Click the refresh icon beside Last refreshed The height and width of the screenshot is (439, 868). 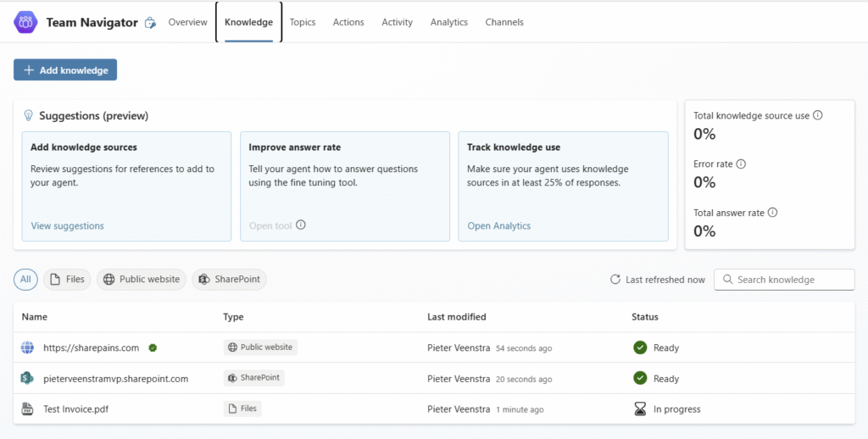click(615, 280)
